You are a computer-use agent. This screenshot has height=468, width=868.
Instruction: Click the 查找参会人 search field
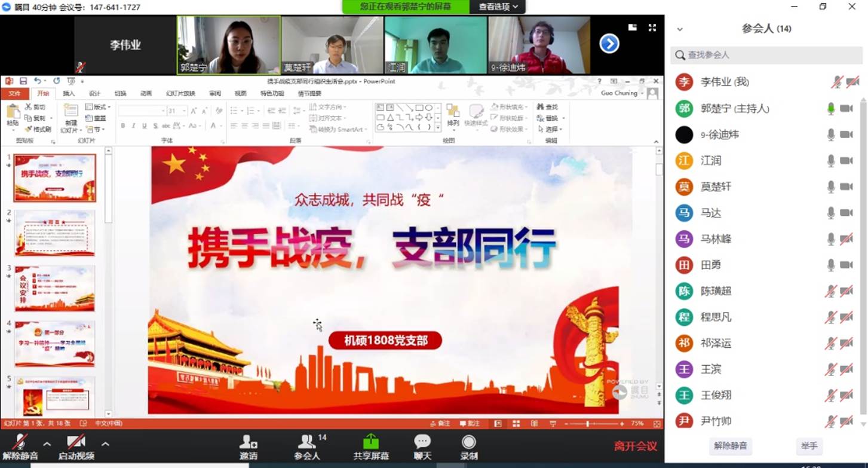coord(766,55)
